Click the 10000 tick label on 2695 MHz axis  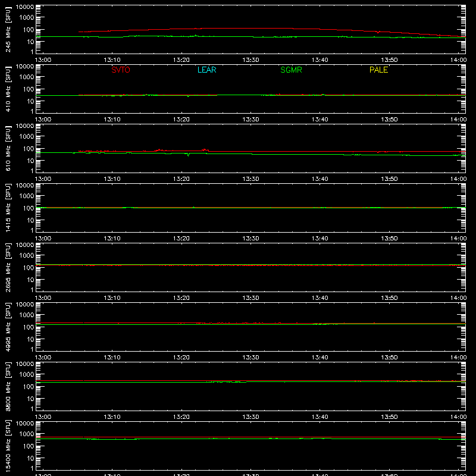[x=25, y=245]
